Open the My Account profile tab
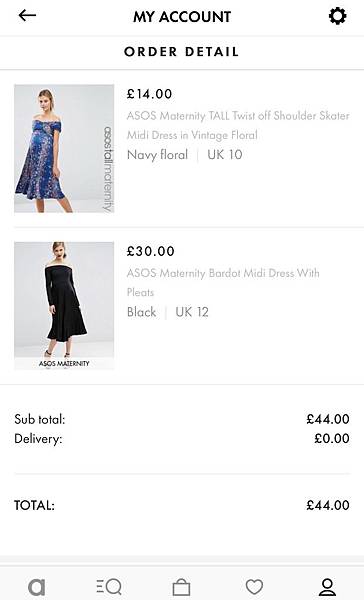 328,587
